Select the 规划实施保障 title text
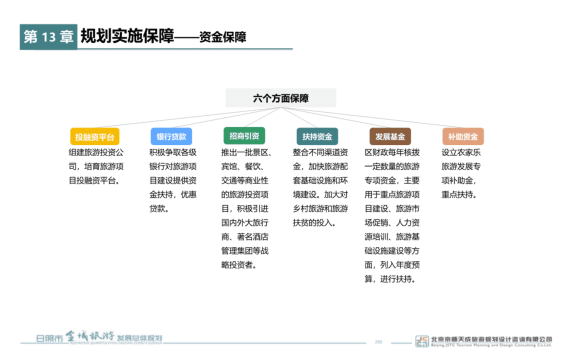Image resolution: width=570 pixels, height=360 pixels. (127, 36)
